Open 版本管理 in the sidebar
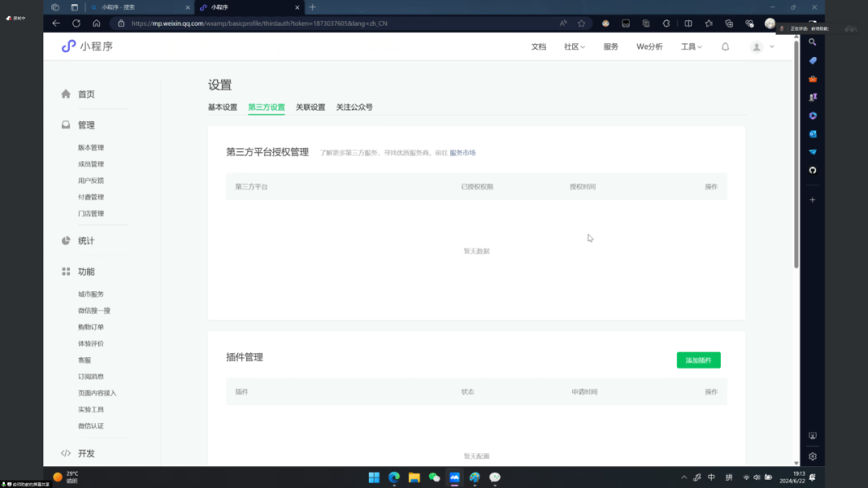 91,148
